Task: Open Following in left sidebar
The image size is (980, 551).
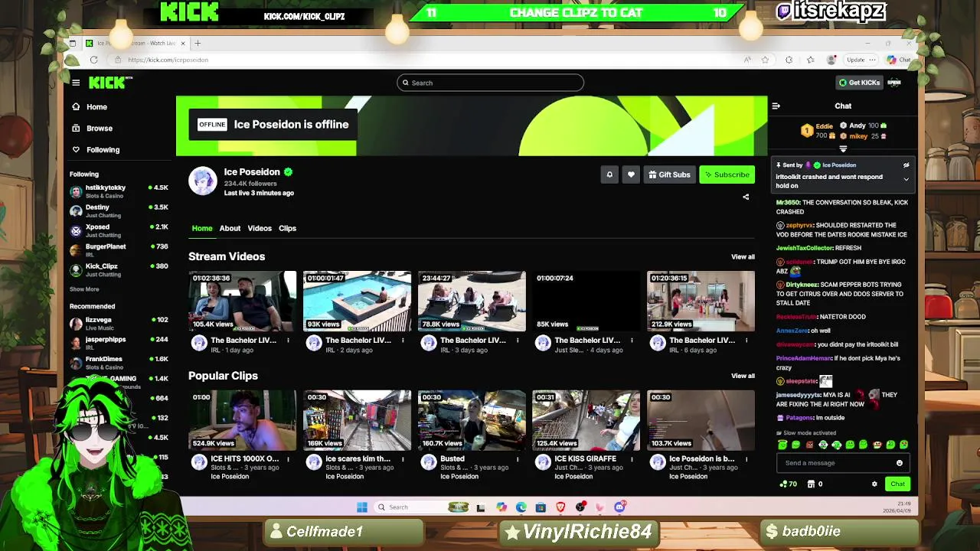Action: pos(103,150)
